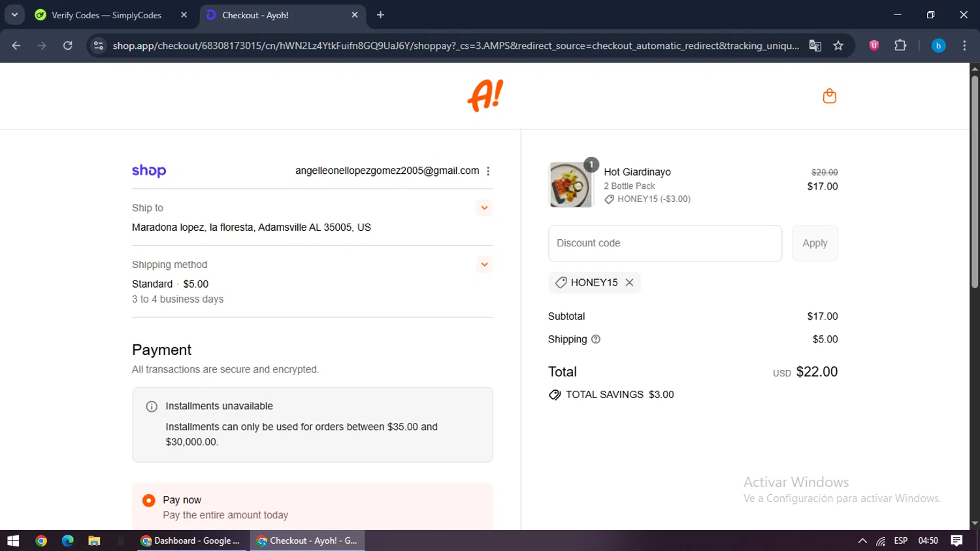Click the address Maradona lopez, la floresta

252,227
